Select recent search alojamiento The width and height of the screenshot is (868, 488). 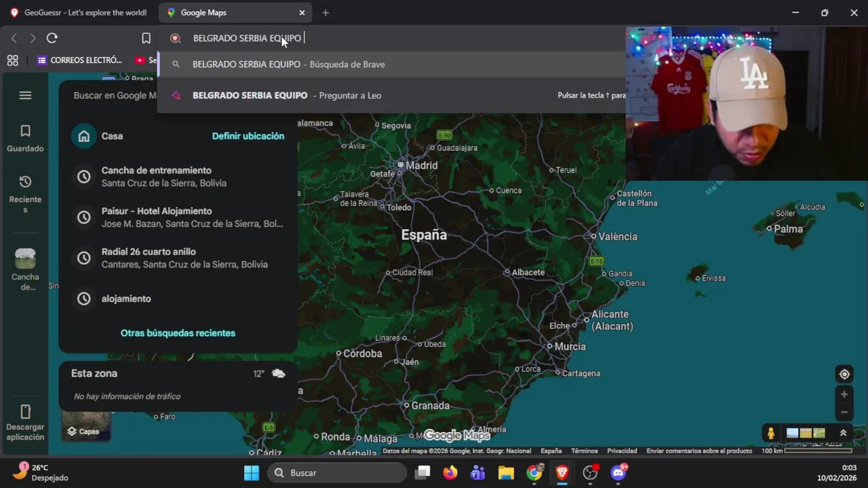click(x=178, y=298)
